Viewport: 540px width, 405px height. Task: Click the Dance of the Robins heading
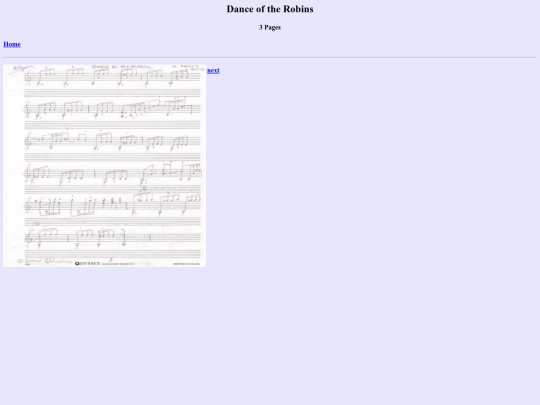[x=270, y=9]
